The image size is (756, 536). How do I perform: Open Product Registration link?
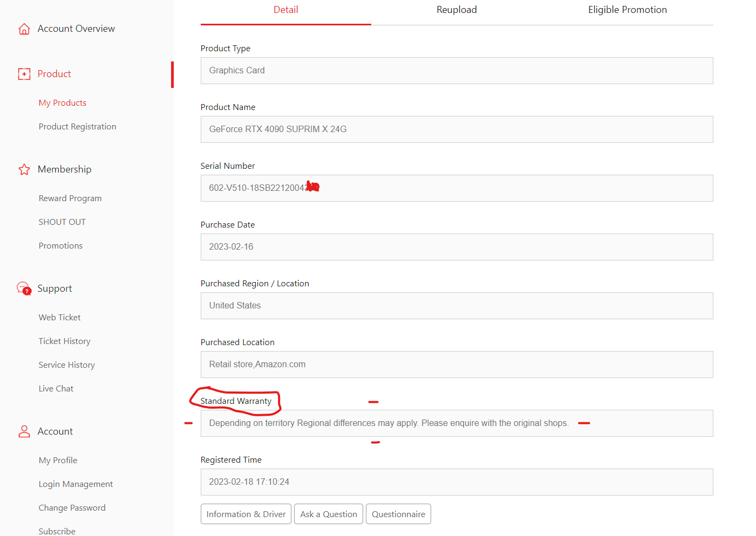point(77,127)
